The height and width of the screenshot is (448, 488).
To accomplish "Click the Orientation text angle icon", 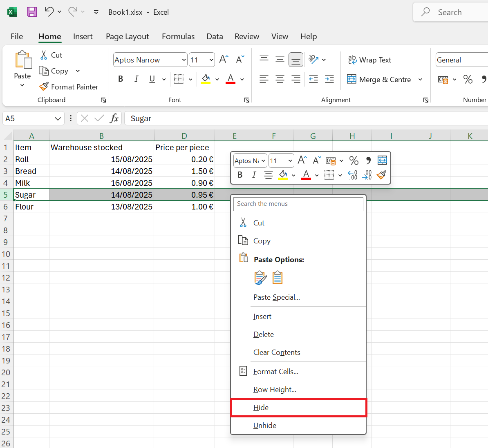I will point(313,59).
